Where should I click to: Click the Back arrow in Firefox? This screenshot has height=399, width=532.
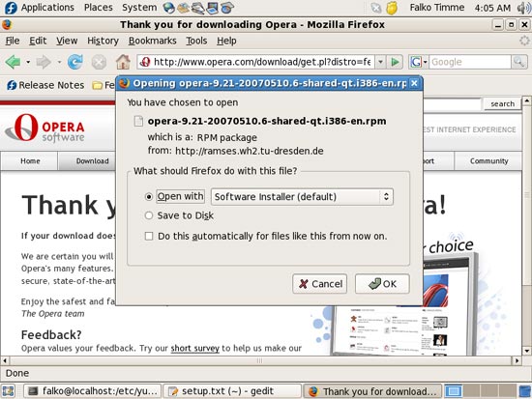[13, 62]
